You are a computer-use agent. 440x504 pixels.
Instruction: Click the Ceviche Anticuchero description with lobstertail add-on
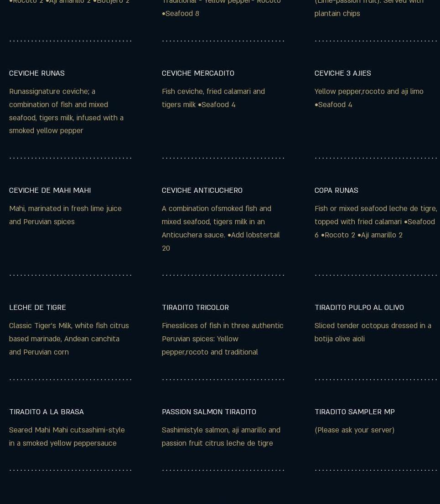tap(221, 228)
